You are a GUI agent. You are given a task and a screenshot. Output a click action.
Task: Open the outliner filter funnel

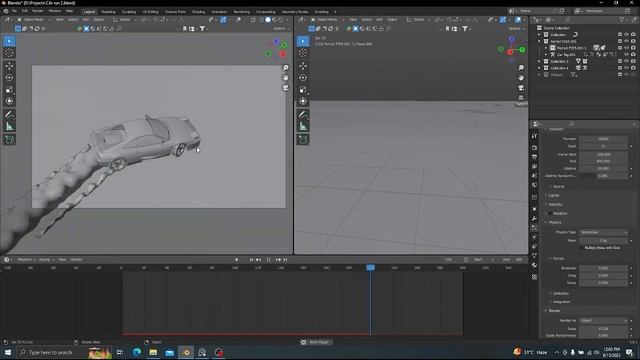622,20
